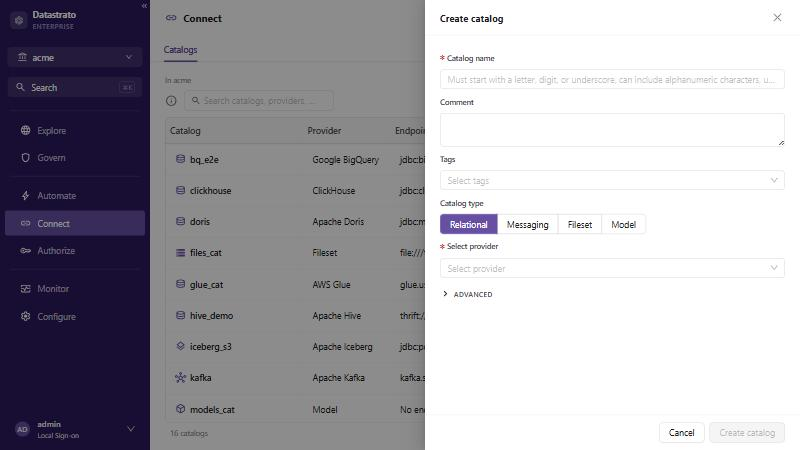
Task: Select Connect in the sidebar
Action: coord(74,223)
